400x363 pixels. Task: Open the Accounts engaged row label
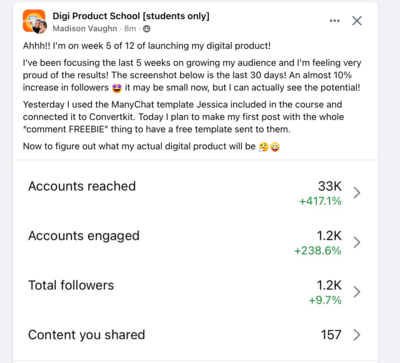click(84, 236)
